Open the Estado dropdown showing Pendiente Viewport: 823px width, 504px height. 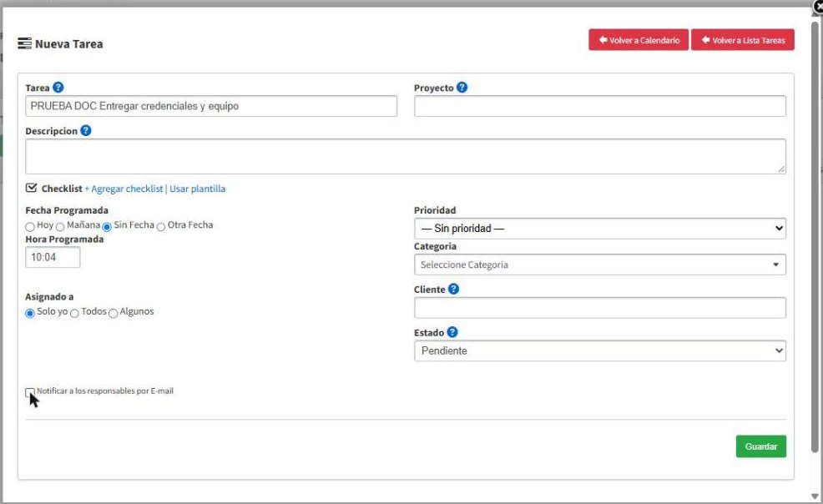600,350
